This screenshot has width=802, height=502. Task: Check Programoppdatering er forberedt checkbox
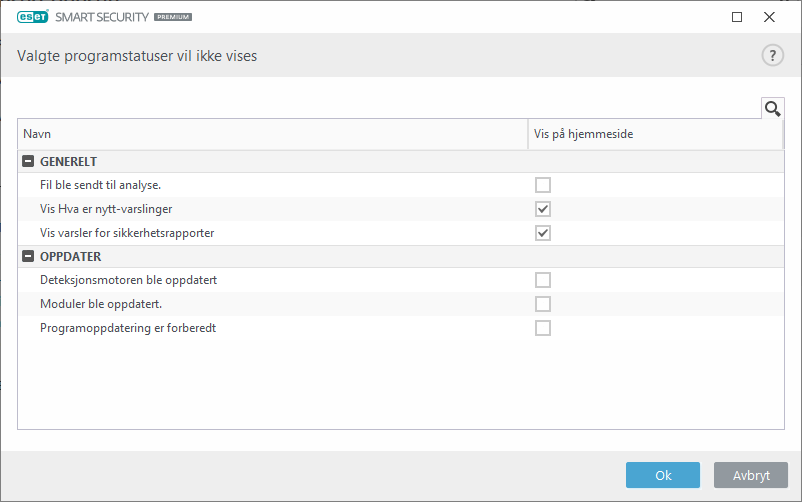[x=543, y=328]
